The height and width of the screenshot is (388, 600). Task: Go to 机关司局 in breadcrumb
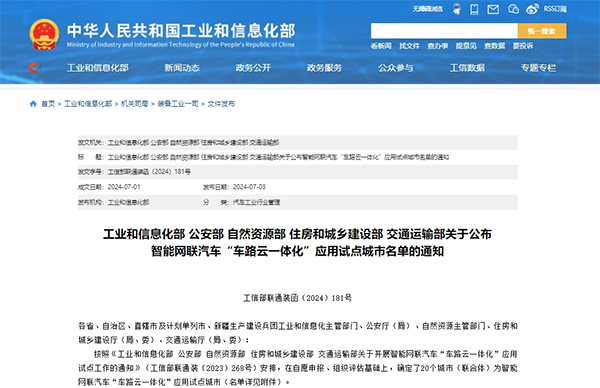[134, 104]
